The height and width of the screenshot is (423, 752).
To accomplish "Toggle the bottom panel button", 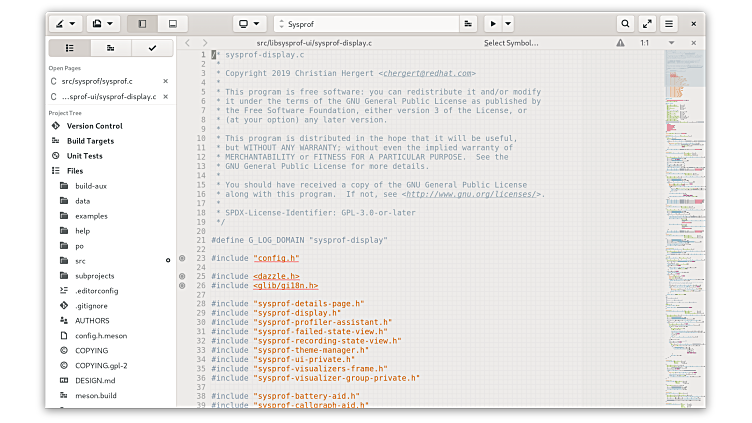I will 172,23.
